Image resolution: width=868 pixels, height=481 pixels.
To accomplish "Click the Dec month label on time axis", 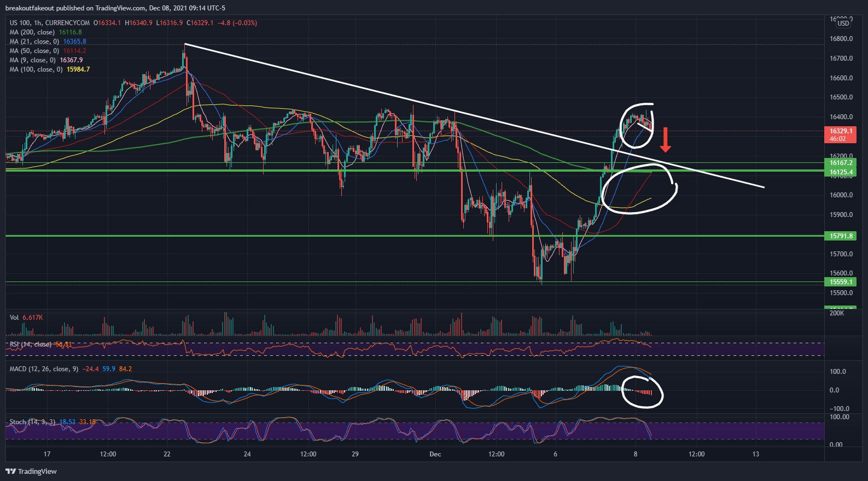I will coord(435,454).
